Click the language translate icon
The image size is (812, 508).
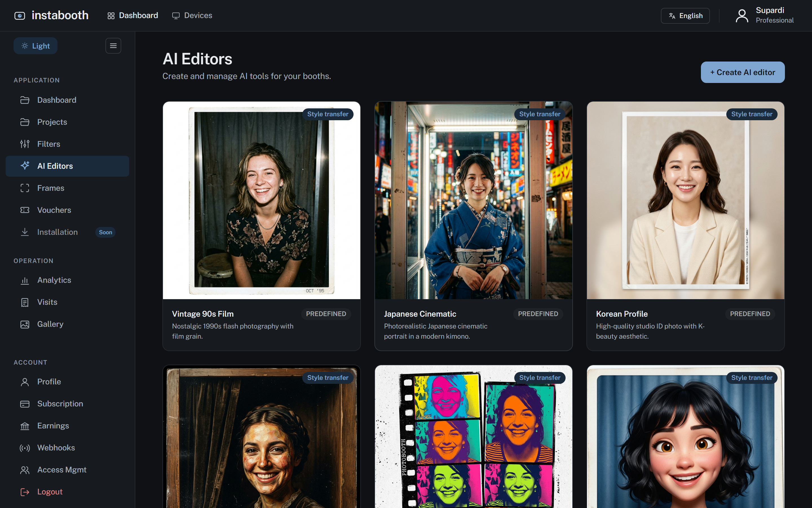click(672, 16)
